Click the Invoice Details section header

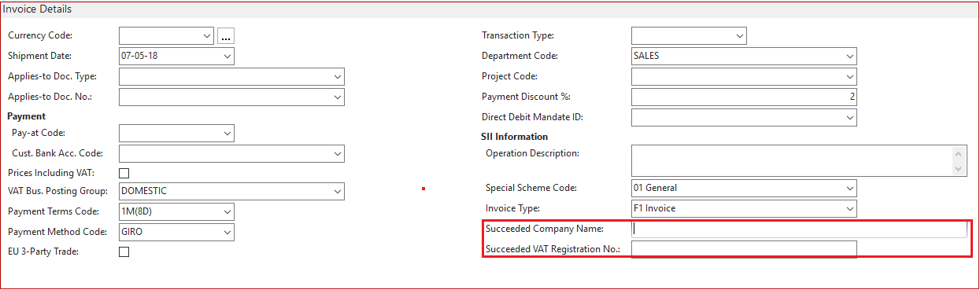[x=37, y=9]
